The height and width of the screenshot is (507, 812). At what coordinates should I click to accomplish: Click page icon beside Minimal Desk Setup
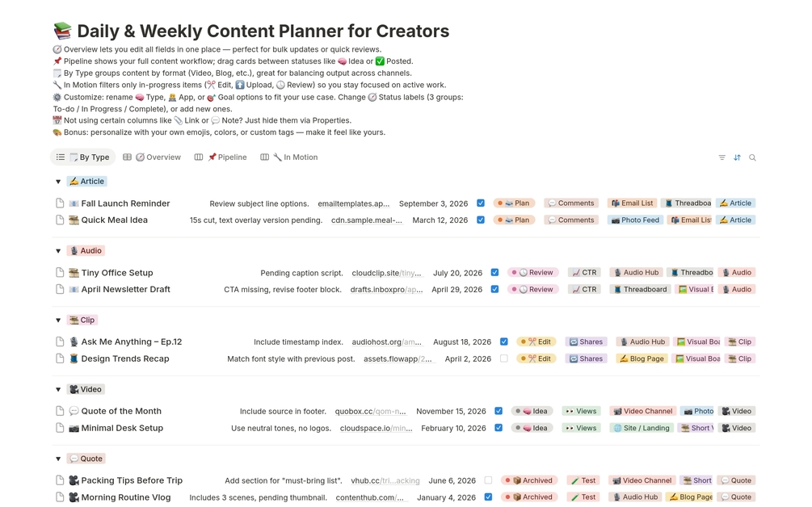(x=60, y=428)
